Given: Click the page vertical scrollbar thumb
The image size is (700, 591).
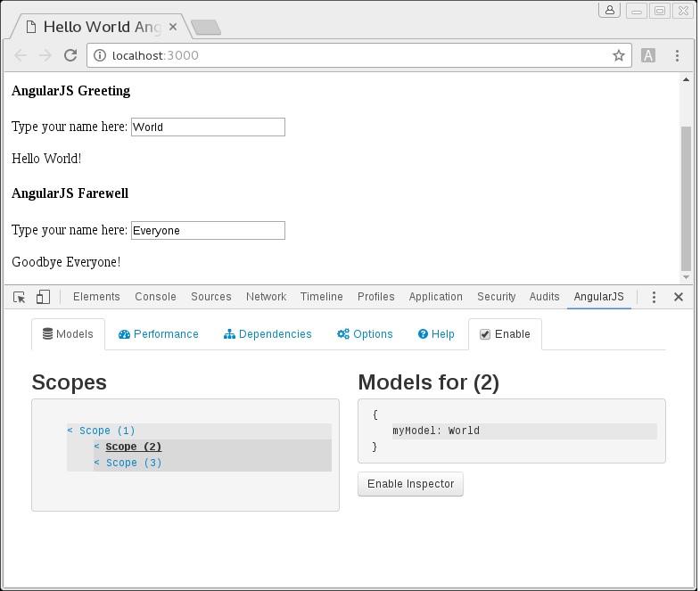Looking at the screenshot, I should tap(686, 199).
